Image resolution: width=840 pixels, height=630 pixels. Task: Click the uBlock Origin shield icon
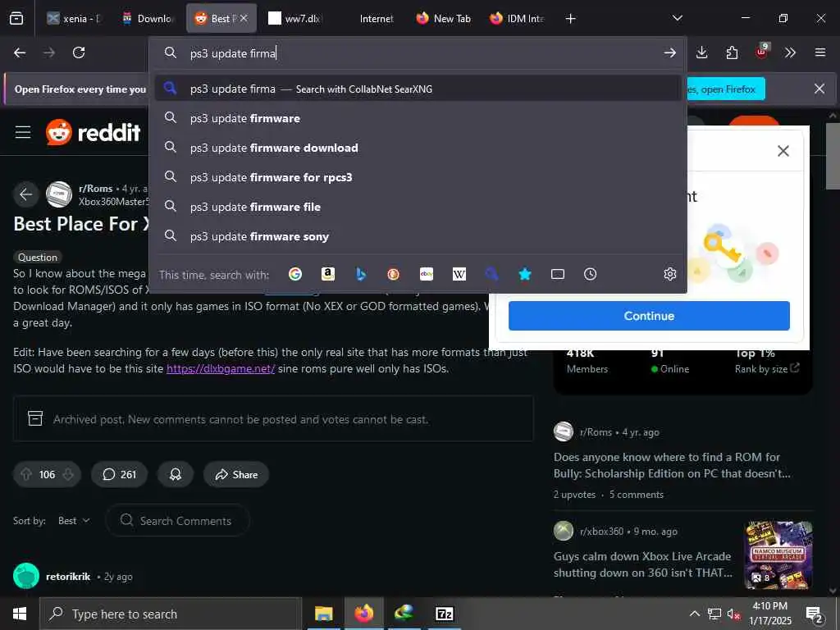(762, 52)
